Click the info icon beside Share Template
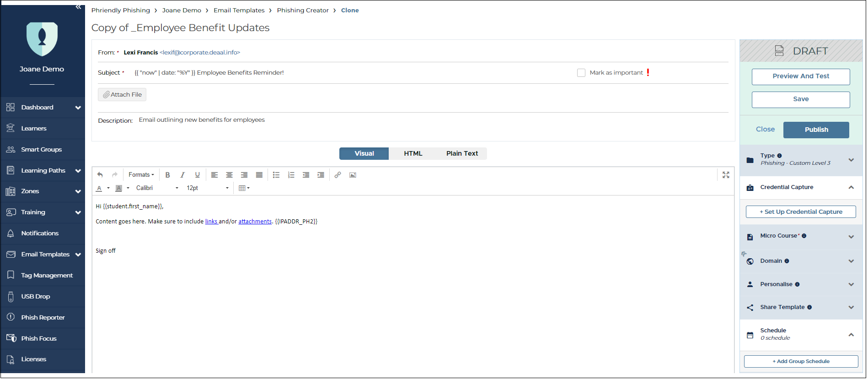 coord(810,307)
